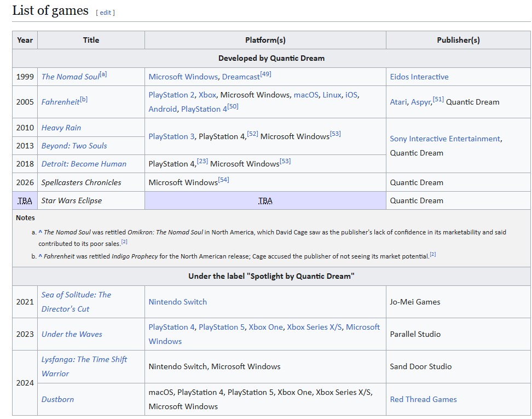532x419 pixels.
Task: Select the Jo-Mei Games publisher cell
Action: click(458, 302)
